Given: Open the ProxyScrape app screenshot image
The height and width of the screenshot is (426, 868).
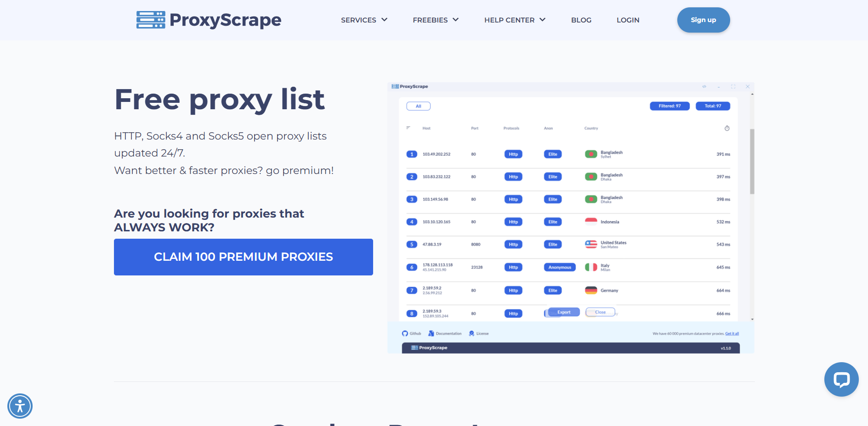Looking at the screenshot, I should 571,218.
